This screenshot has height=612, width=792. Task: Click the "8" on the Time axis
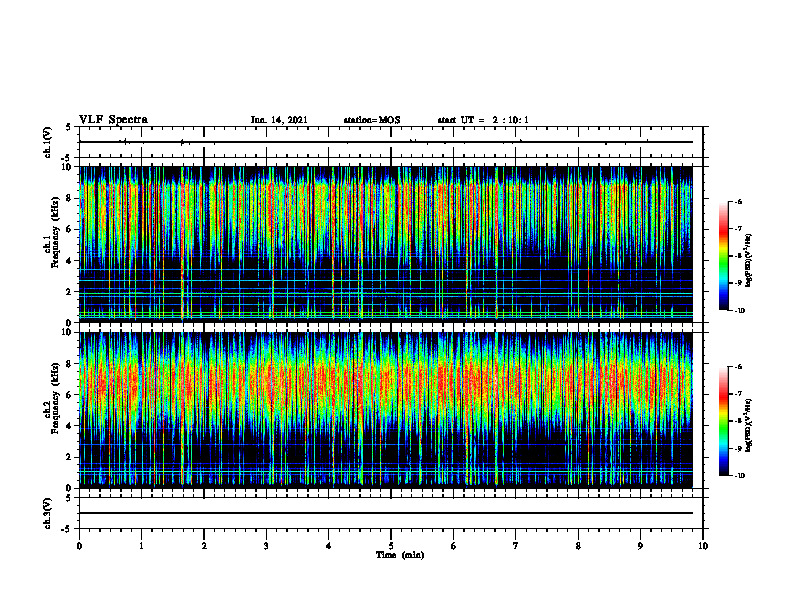tap(578, 546)
